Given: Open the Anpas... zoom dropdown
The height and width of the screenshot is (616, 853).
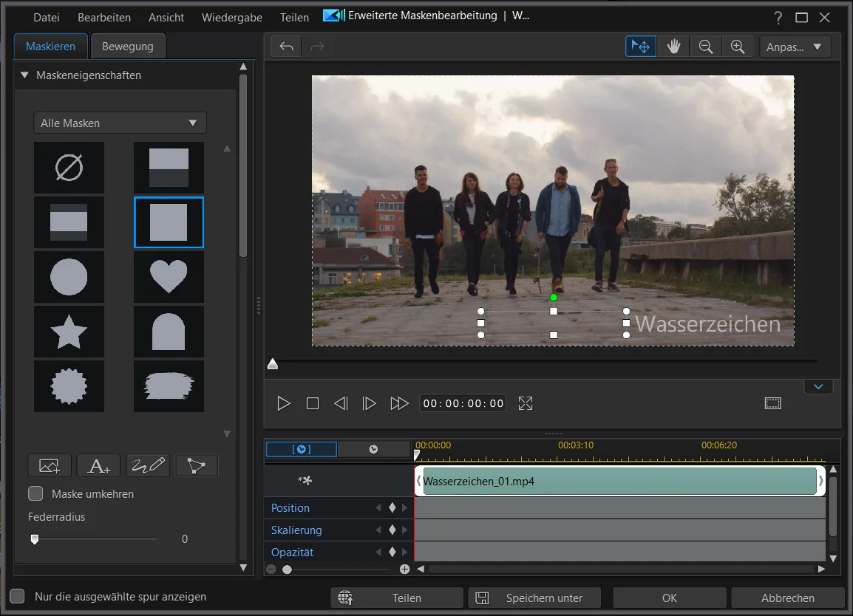Looking at the screenshot, I should click(795, 47).
